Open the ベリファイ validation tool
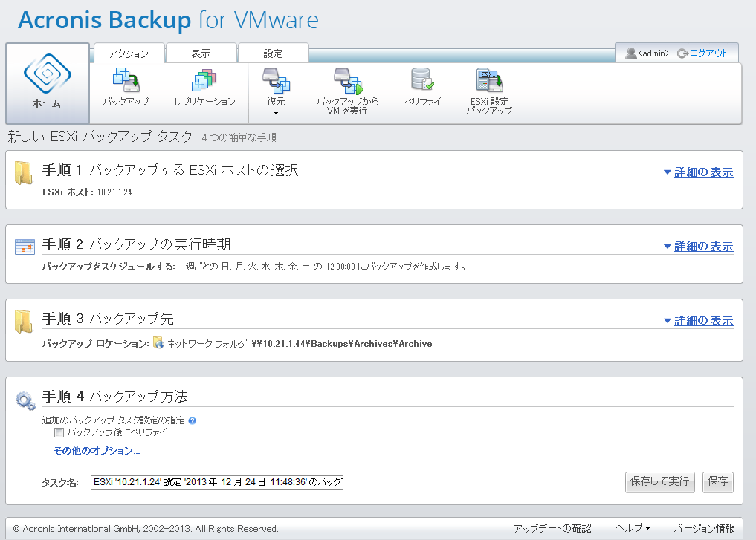This screenshot has height=540, width=756. [422, 80]
